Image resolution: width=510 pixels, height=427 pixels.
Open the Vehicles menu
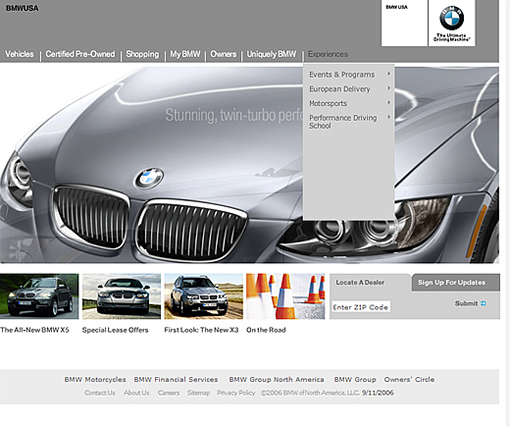pyautogui.click(x=19, y=54)
